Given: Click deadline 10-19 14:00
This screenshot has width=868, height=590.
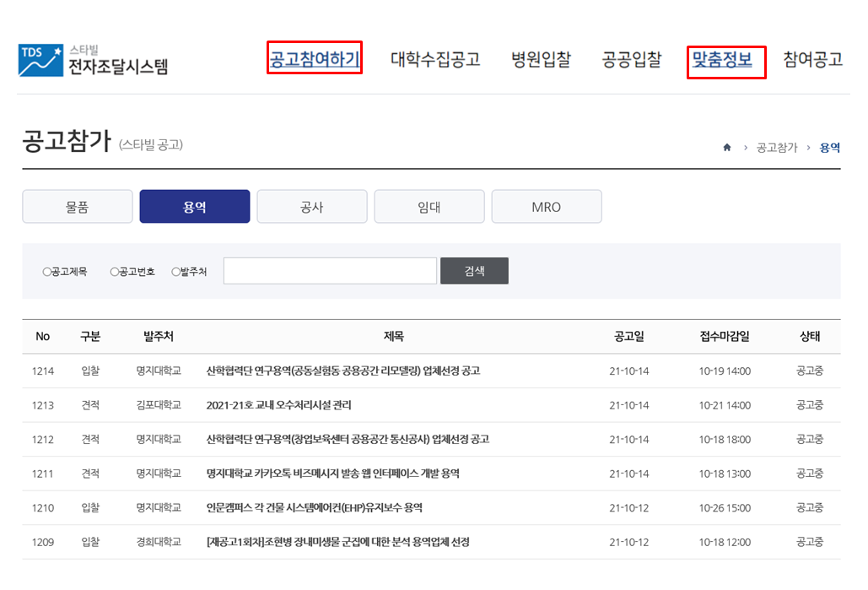Looking at the screenshot, I should click(725, 371).
